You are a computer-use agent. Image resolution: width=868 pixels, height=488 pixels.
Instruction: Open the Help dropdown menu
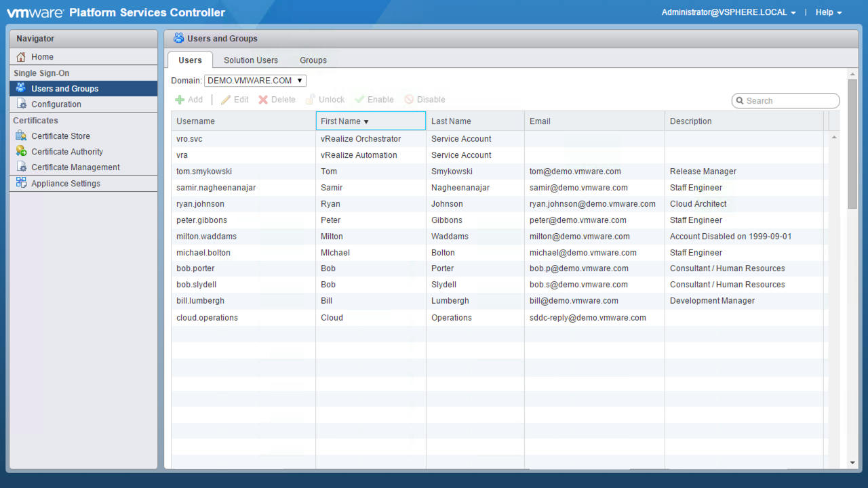(828, 12)
